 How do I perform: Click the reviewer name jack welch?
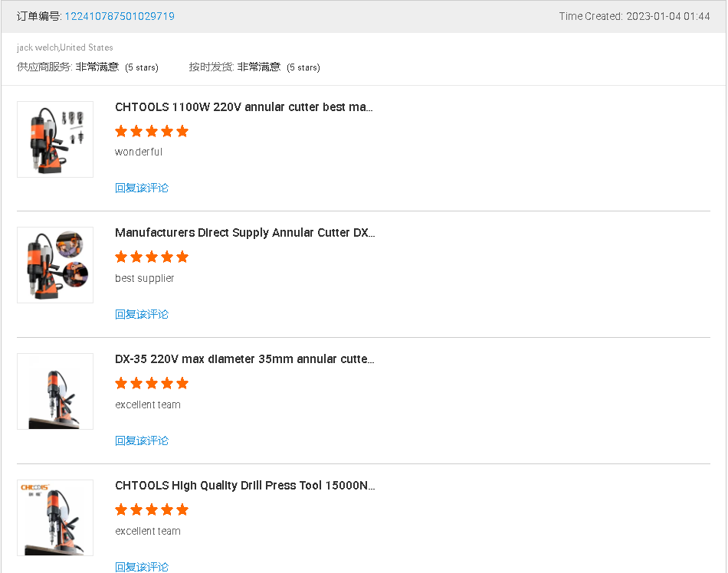click(x=38, y=47)
